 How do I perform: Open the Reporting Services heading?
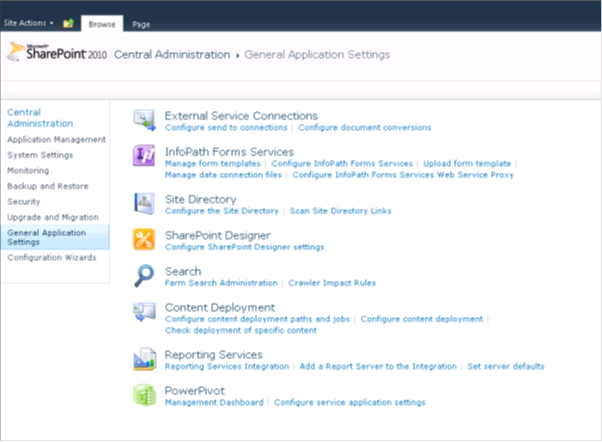[x=213, y=355]
